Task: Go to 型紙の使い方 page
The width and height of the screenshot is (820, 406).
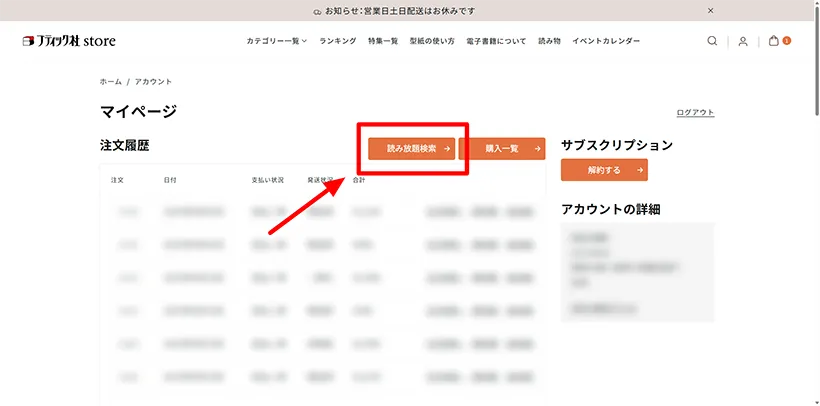Action: 432,41
